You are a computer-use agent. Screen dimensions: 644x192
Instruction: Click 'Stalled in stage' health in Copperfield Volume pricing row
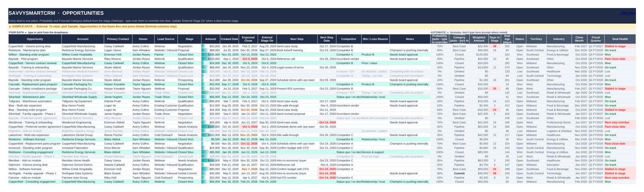pyautogui.click(x=620, y=46)
